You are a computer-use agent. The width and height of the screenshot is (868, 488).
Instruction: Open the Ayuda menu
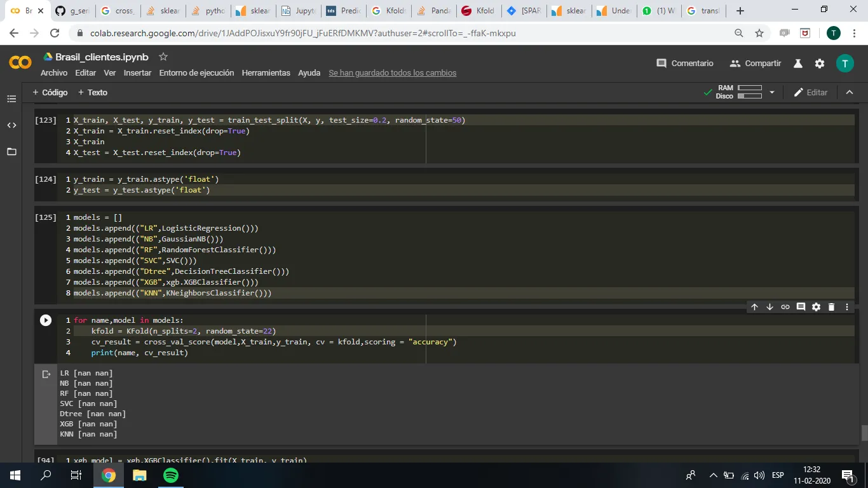(x=309, y=73)
